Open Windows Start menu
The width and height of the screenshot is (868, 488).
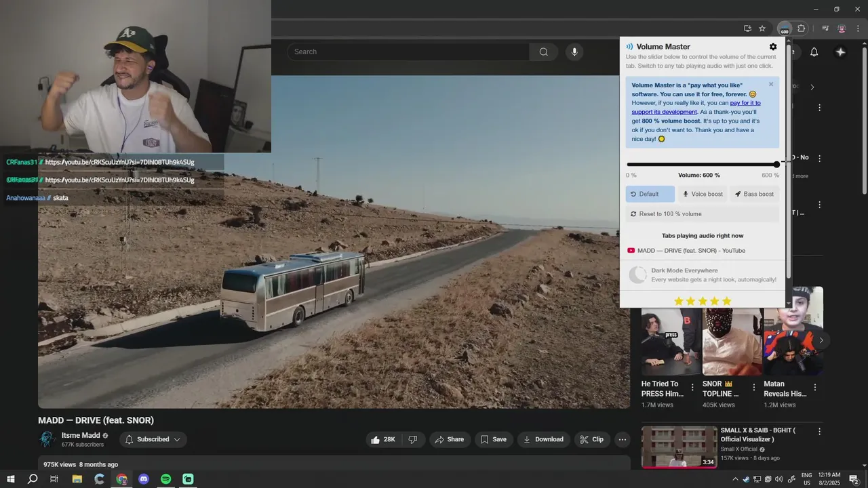(x=11, y=479)
